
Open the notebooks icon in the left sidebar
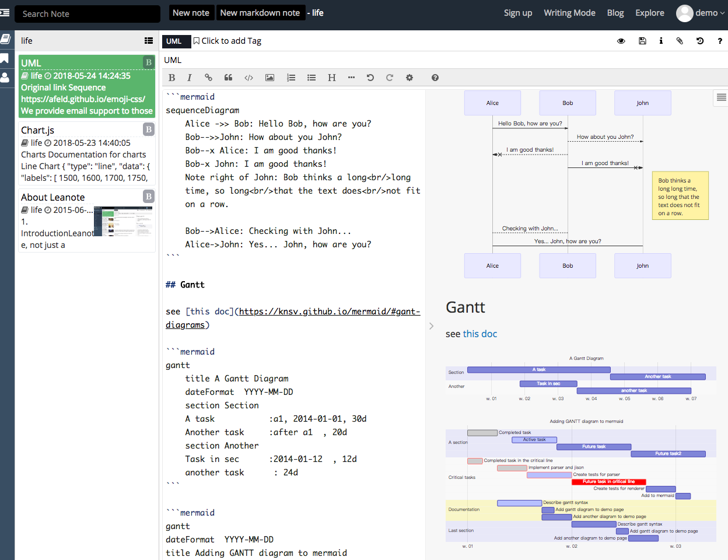click(x=5, y=39)
